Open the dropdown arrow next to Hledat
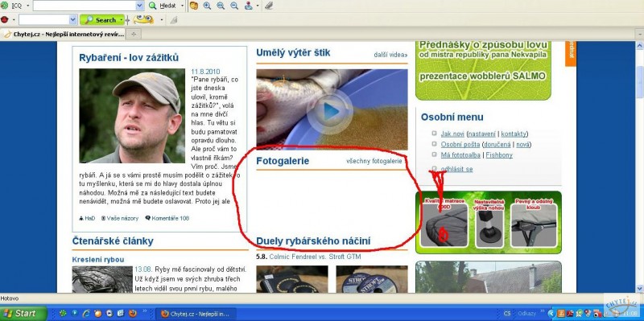 182,6
